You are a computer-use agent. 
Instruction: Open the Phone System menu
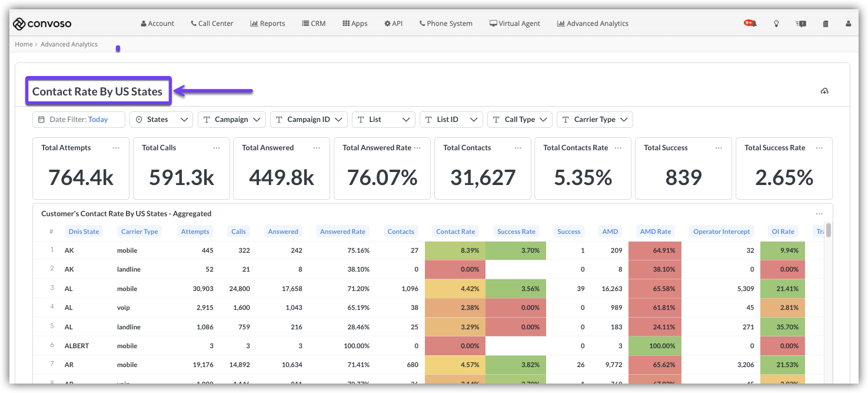445,24
